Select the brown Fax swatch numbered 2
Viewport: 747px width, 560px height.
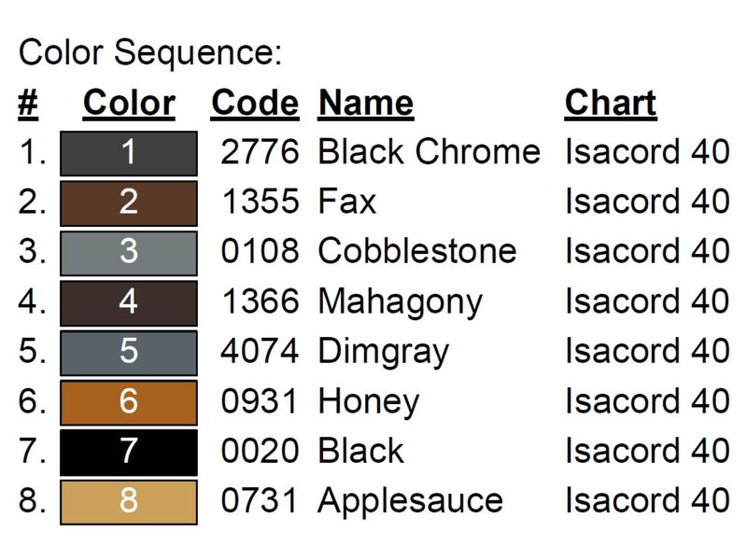129,203
